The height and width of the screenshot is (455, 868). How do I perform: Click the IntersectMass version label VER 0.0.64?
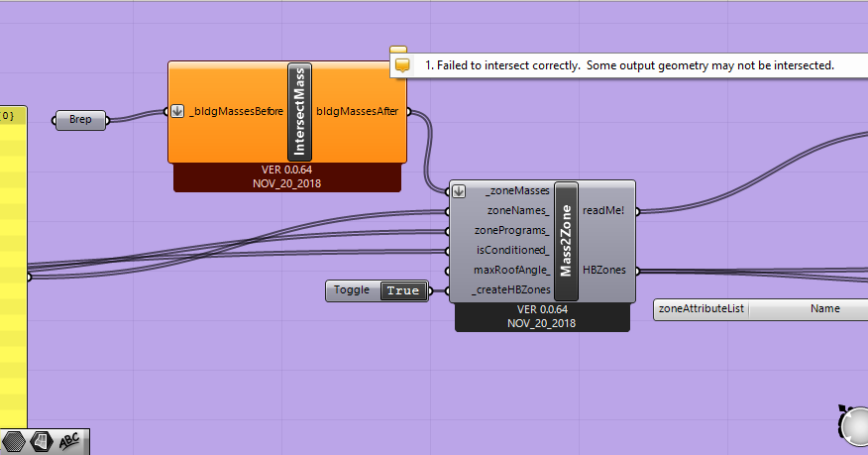(x=286, y=170)
